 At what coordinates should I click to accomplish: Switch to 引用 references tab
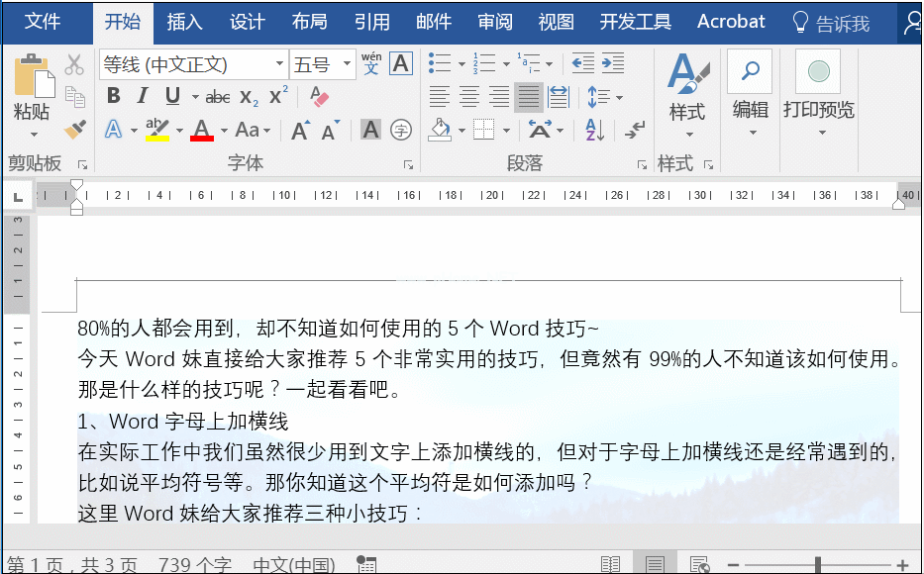coord(371,23)
